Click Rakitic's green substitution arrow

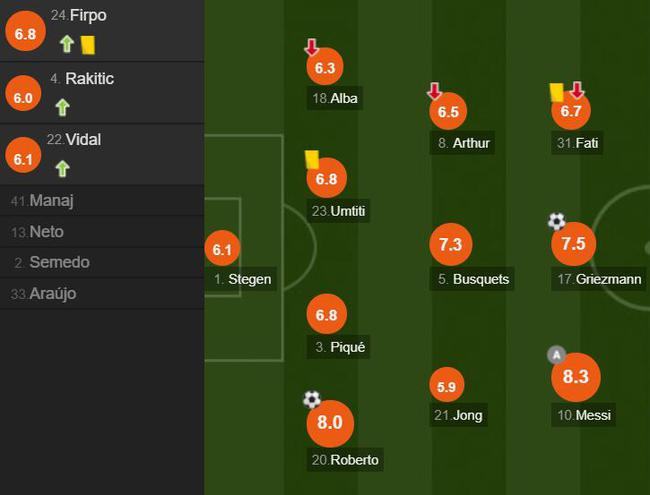coord(62,106)
